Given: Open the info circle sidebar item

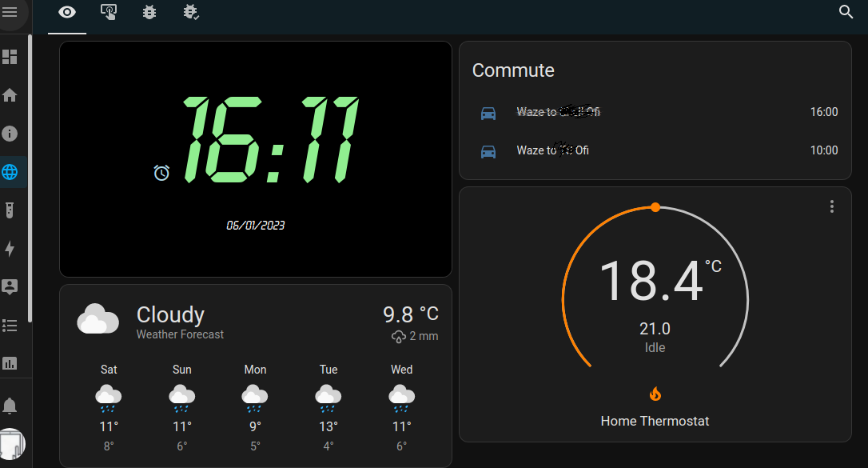Looking at the screenshot, I should [x=10, y=134].
